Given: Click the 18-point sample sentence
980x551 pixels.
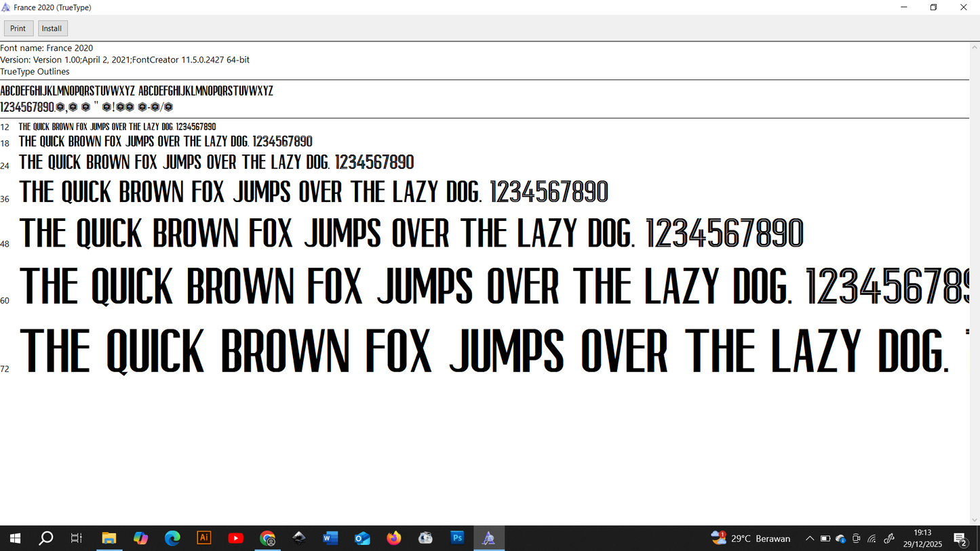Looking at the screenshot, I should click(165, 142).
